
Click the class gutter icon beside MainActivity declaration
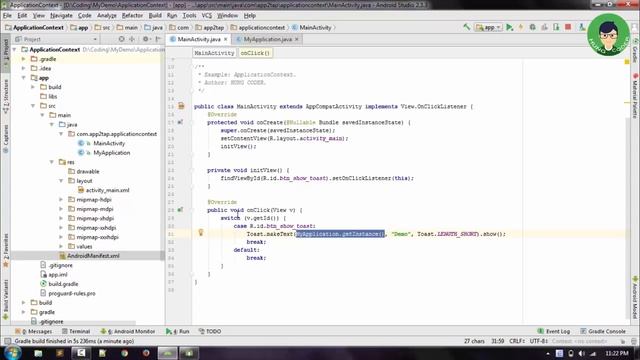181,106
